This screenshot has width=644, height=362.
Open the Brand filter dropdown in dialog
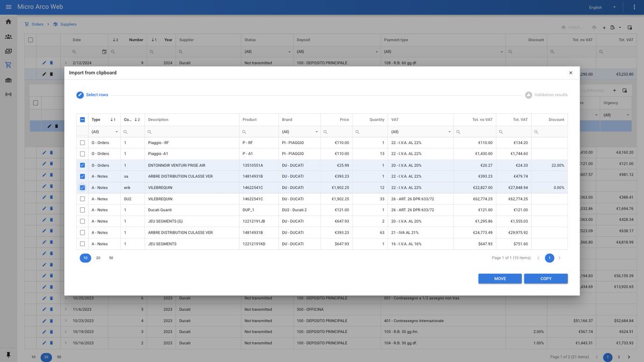click(317, 132)
